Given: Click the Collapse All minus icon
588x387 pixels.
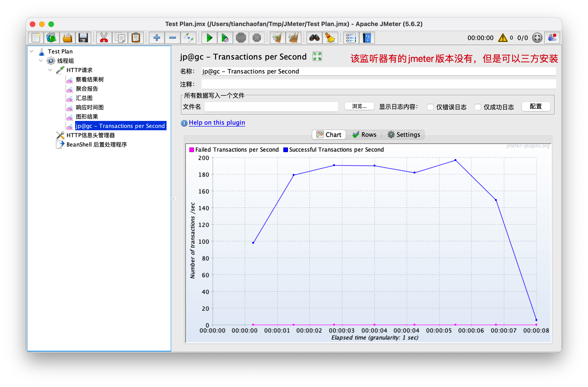Looking at the screenshot, I should click(x=172, y=38).
